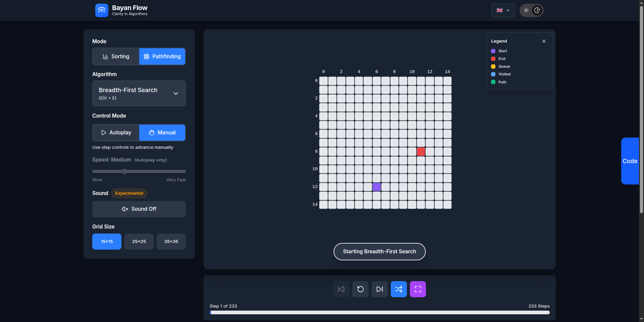
Task: Open the Breadth-First Search algorithm dropdown
Action: point(139,93)
